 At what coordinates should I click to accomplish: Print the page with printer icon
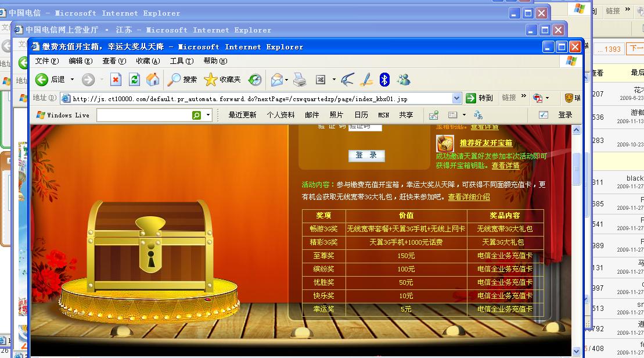click(300, 79)
